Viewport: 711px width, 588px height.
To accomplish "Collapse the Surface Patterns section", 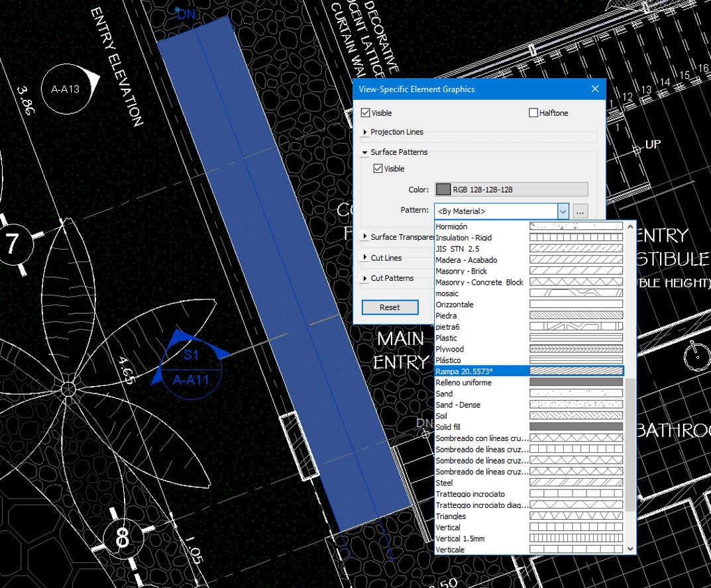I will click(364, 152).
